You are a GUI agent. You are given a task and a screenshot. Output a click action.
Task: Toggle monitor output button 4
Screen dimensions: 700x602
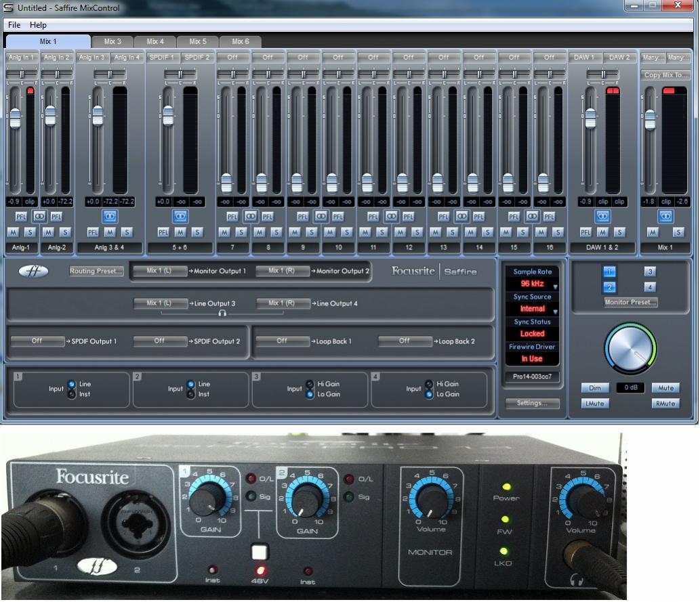[650, 287]
